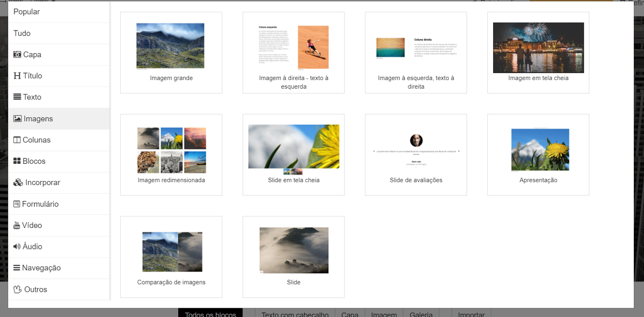Show all blocks with Tudo

click(22, 33)
